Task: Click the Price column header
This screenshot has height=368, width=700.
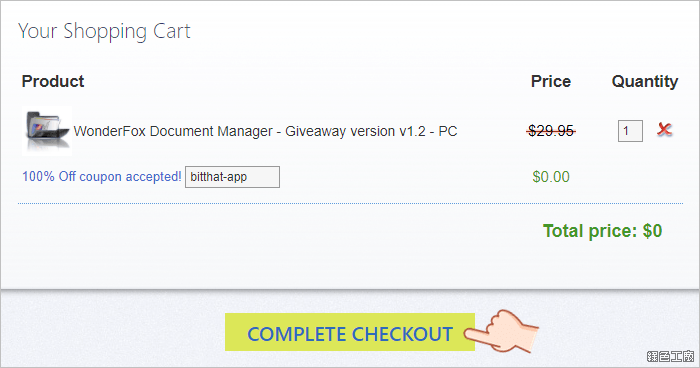Action: pyautogui.click(x=551, y=81)
